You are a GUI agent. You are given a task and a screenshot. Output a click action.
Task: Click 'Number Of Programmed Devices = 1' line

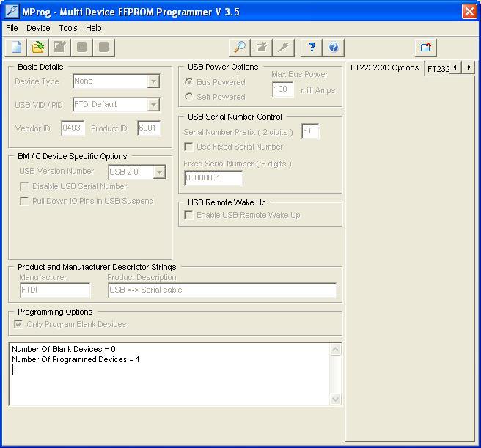[x=76, y=359]
